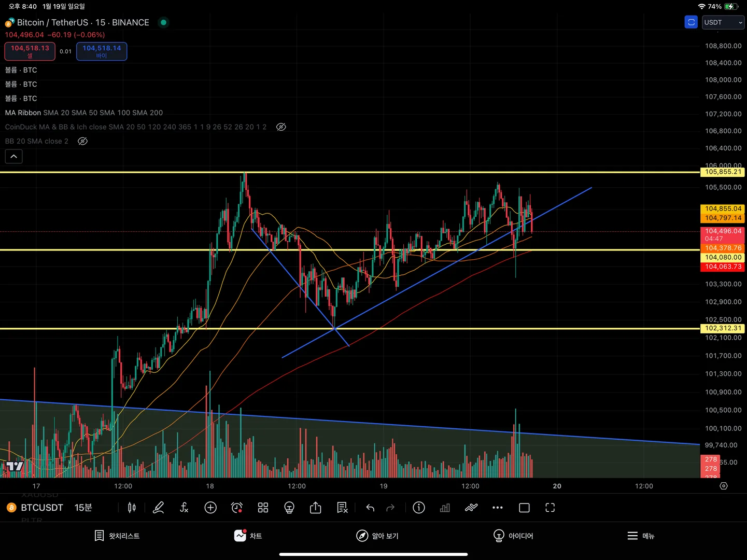Tap the circled plus add icon

tap(210, 508)
